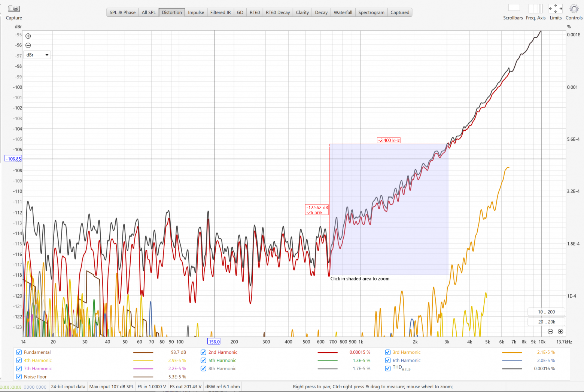Hide the 6th Harmonic trace
This screenshot has height=392, width=584.
(388, 361)
